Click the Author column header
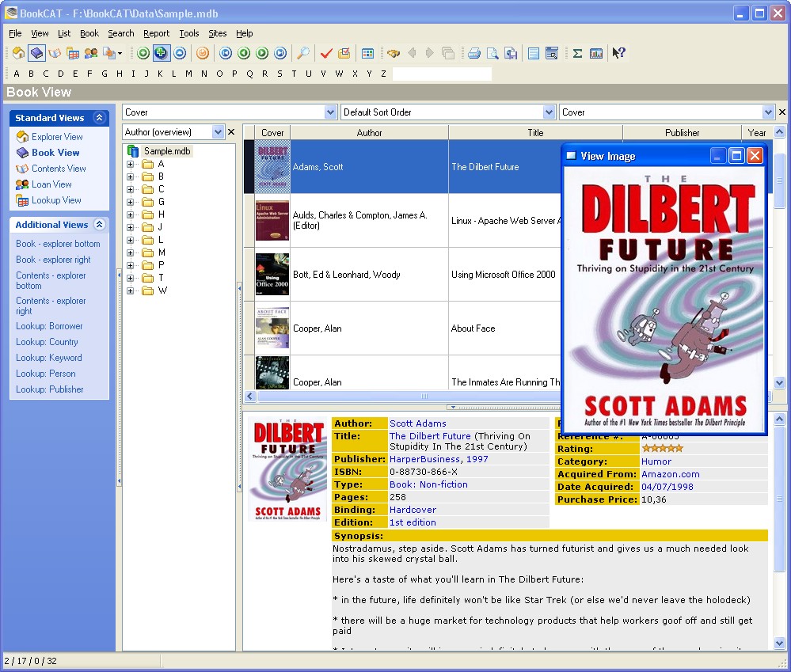791x672 pixels. [x=369, y=133]
